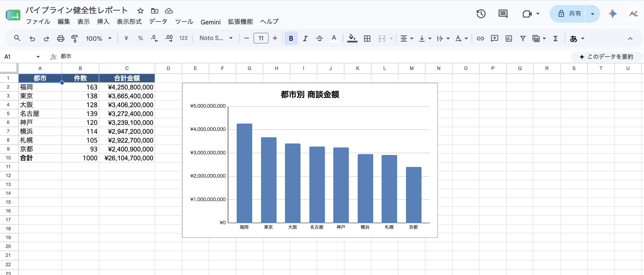Viewport: 644px width, 275px height.
Task: Open the fill color picker
Action: (x=352, y=38)
